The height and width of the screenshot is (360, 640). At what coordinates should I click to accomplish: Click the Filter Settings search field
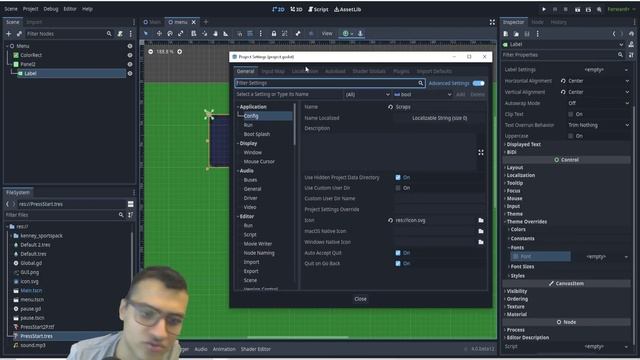pyautogui.click(x=330, y=83)
